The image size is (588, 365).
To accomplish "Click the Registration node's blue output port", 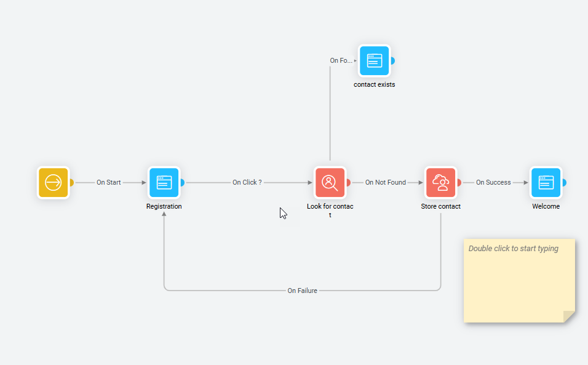I will pos(182,183).
